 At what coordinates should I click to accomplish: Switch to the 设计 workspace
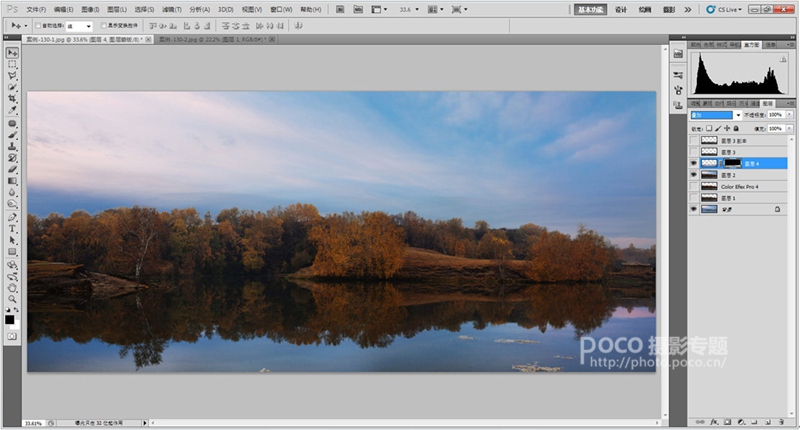(621, 9)
